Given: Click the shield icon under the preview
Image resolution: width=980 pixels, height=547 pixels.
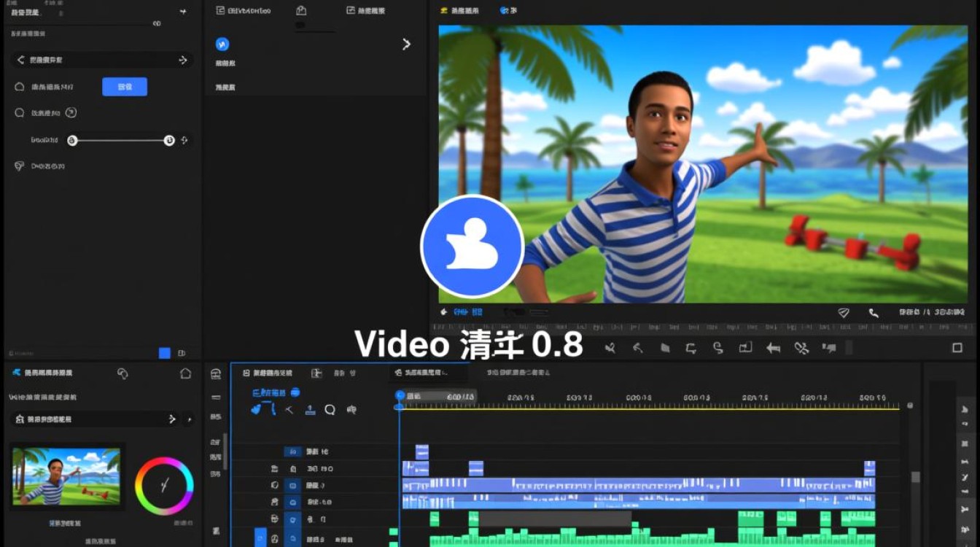Looking at the screenshot, I should (844, 312).
